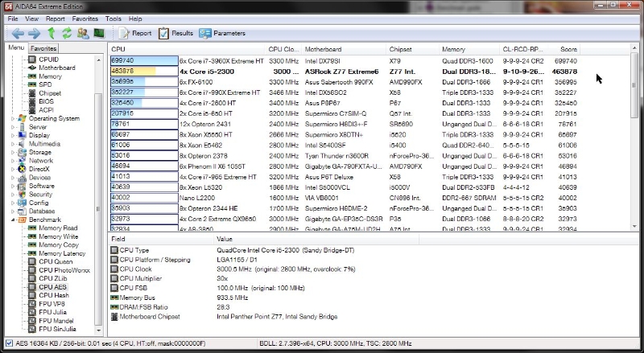The image size is (644, 353).
Task: Select SPD in the tree
Action: pyautogui.click(x=45, y=84)
